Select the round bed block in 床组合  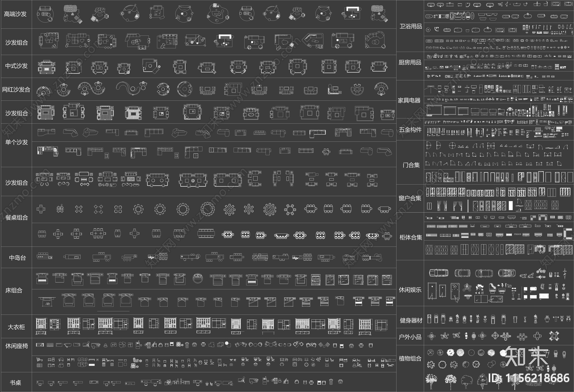(198, 279)
